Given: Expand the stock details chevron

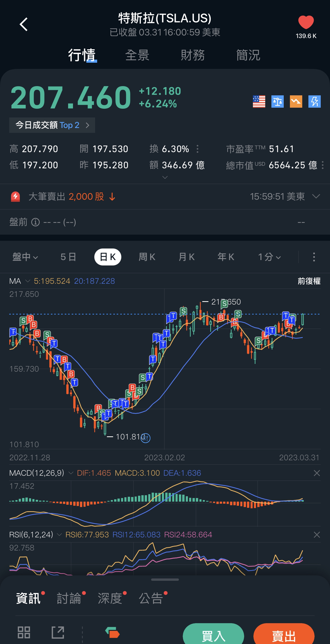Looking at the screenshot, I should click(x=165, y=177).
